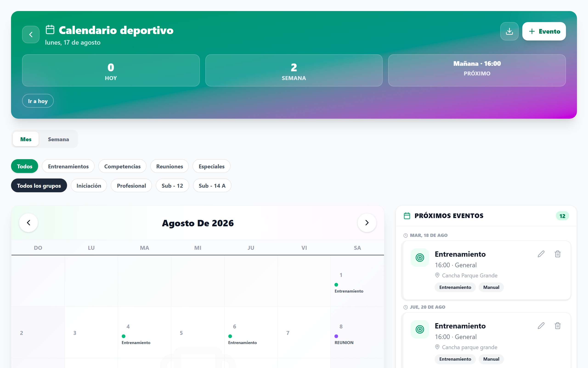This screenshot has width=588, height=368.
Task: Click the target icon of the 18 de ago event
Action: tap(420, 258)
